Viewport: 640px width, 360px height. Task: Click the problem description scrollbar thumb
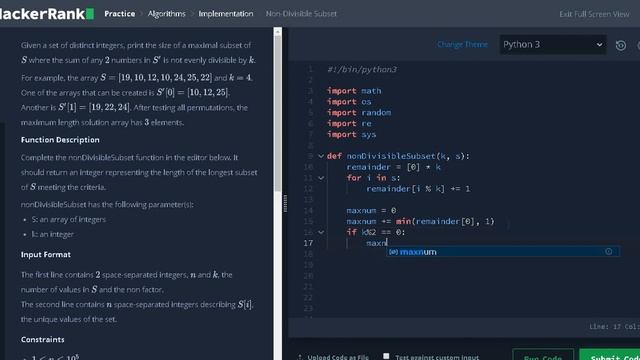[x=278, y=113]
